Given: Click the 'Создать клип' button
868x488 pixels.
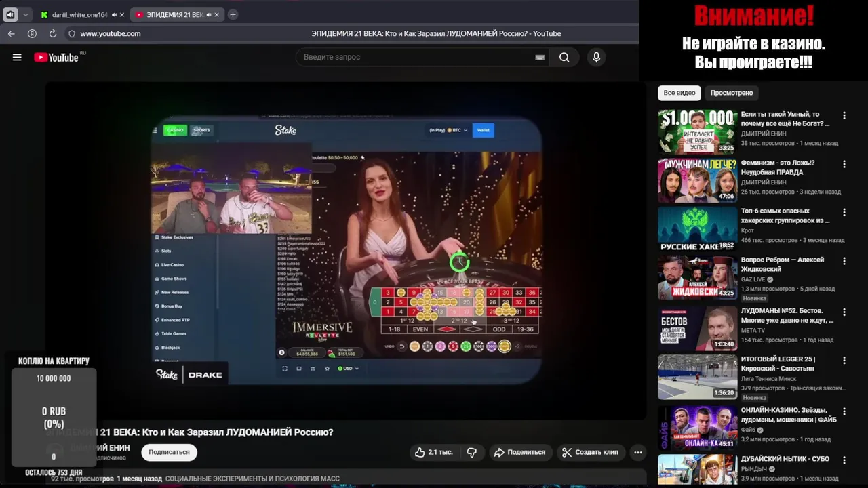Looking at the screenshot, I should pos(591,452).
